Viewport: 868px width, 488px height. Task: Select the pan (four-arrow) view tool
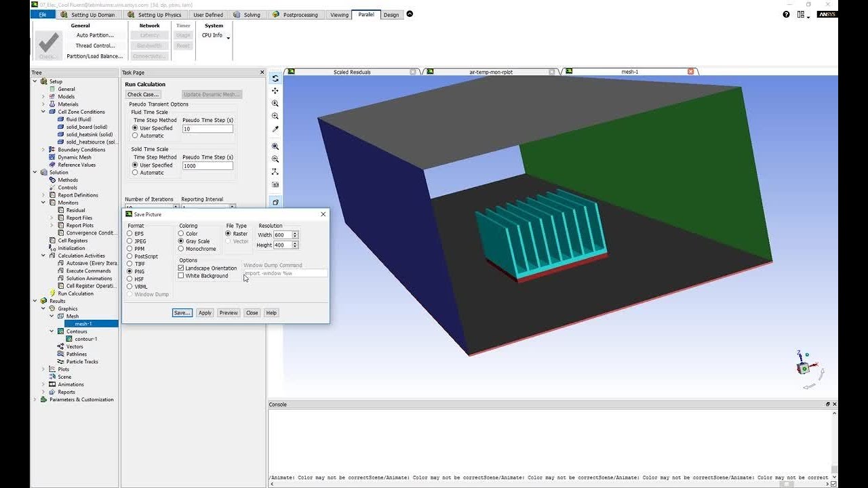pyautogui.click(x=275, y=91)
